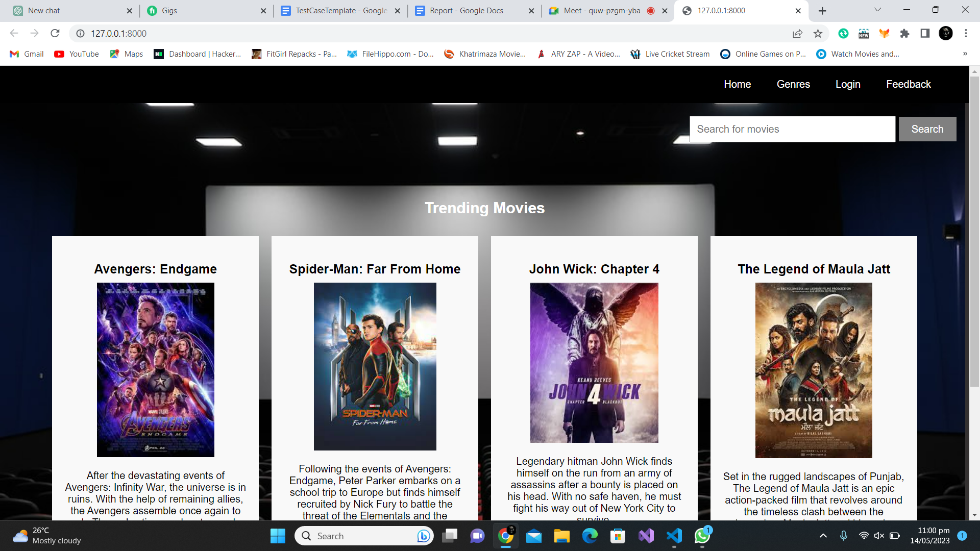The image size is (980, 551).
Task: Open the Genres navigation menu item
Action: click(793, 84)
